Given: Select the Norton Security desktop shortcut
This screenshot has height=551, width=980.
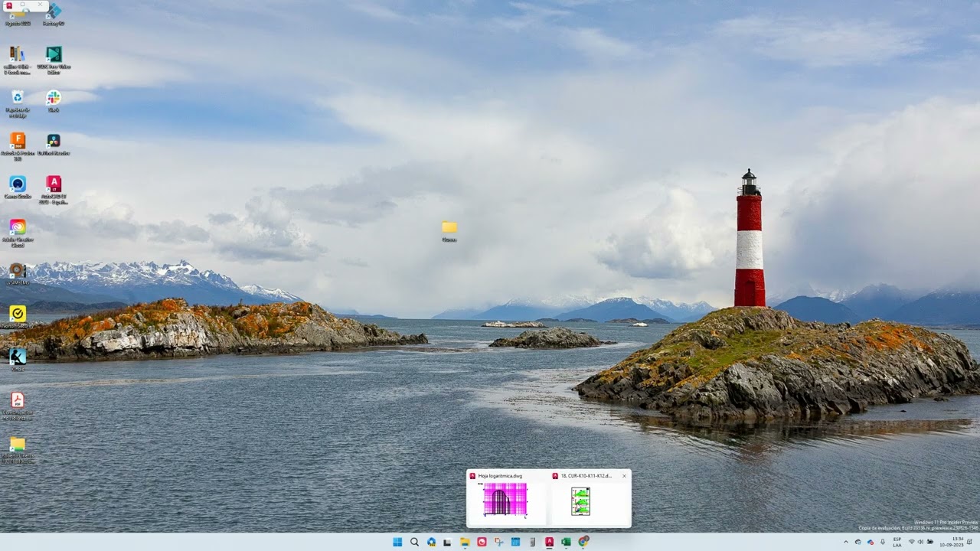Looking at the screenshot, I should [x=17, y=317].
